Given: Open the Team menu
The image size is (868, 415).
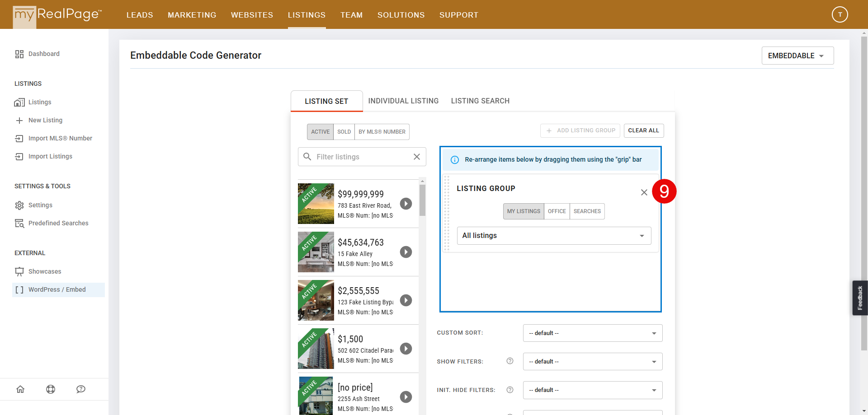Looking at the screenshot, I should click(351, 15).
